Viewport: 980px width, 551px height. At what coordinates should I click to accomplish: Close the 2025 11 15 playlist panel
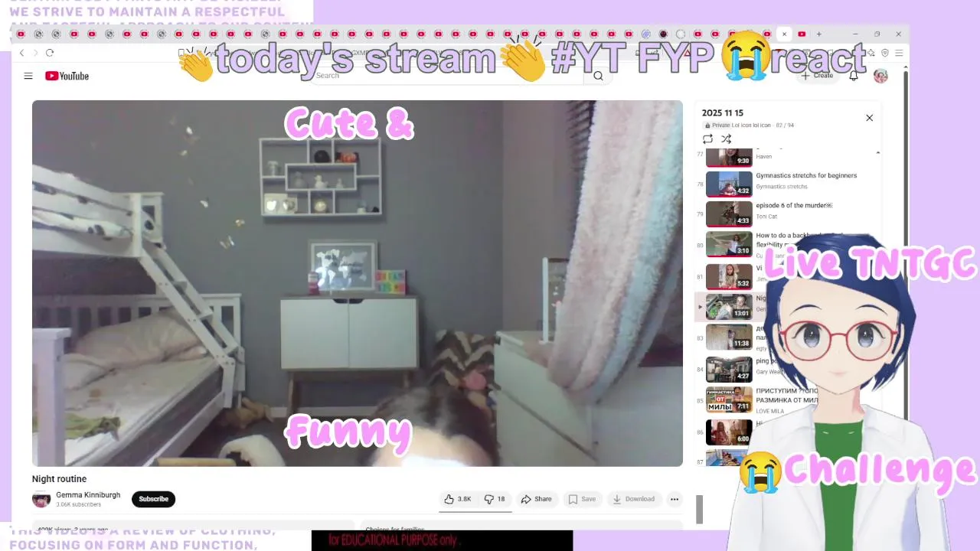pos(869,118)
